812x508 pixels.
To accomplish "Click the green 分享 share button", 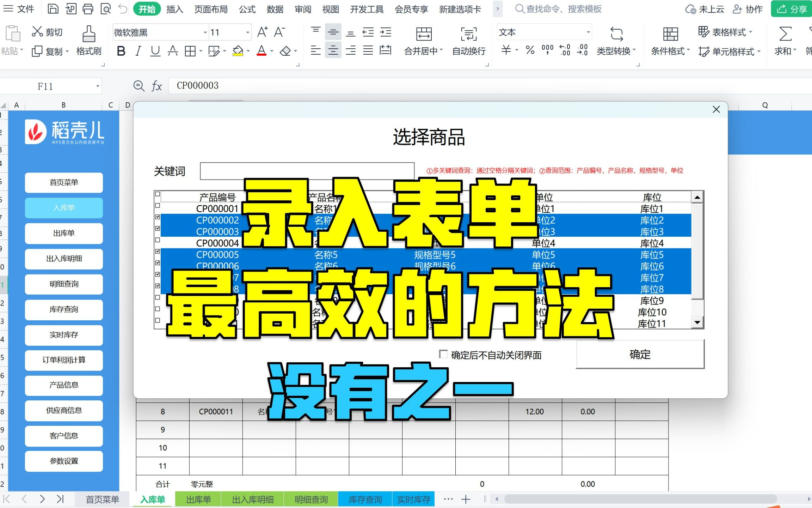I will tap(792, 9).
